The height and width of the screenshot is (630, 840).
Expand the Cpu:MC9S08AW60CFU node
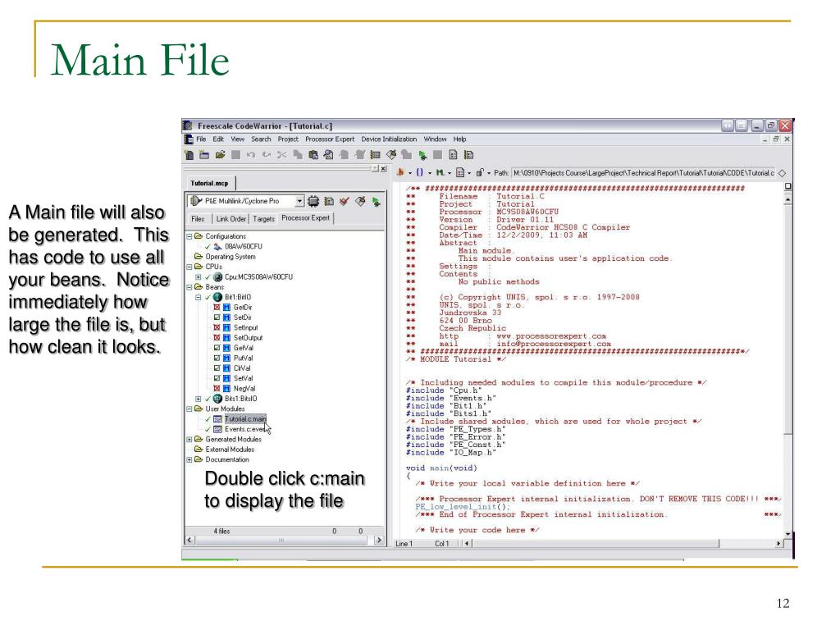pos(199,277)
